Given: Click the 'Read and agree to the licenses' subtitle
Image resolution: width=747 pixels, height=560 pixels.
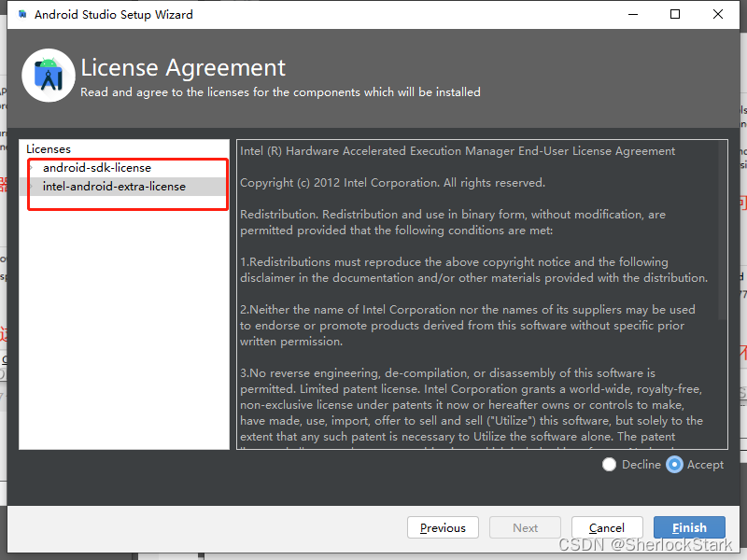Looking at the screenshot, I should [280, 91].
